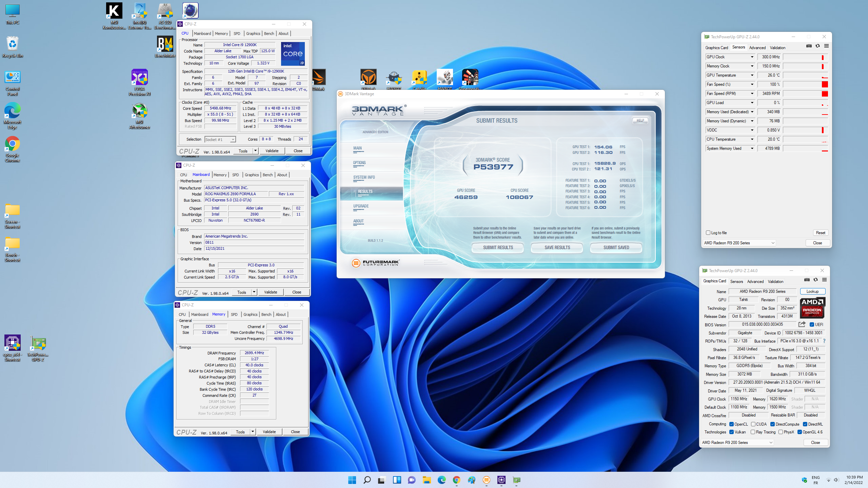
Task: Refresh sensors in GPU-Z Sensors window
Action: click(817, 46)
